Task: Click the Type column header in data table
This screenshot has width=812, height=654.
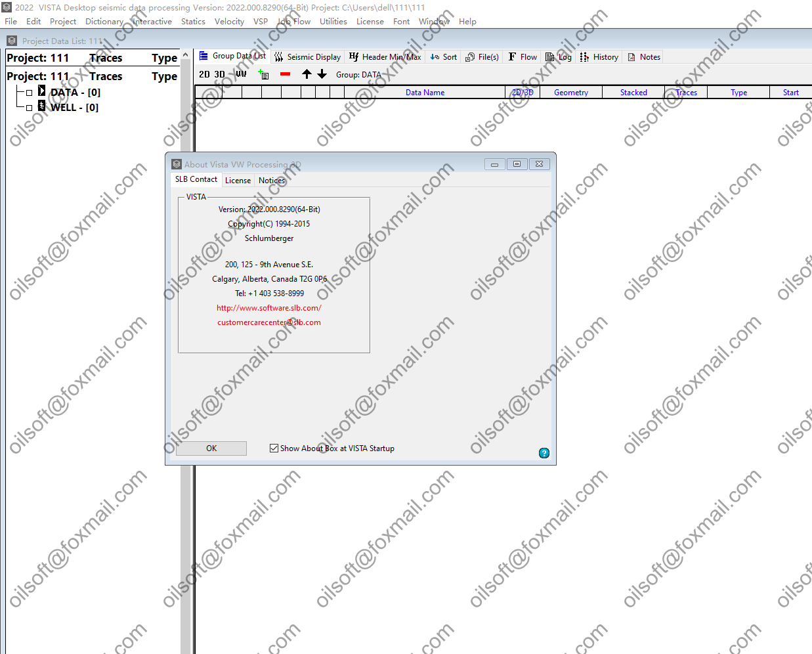Action: (739, 93)
